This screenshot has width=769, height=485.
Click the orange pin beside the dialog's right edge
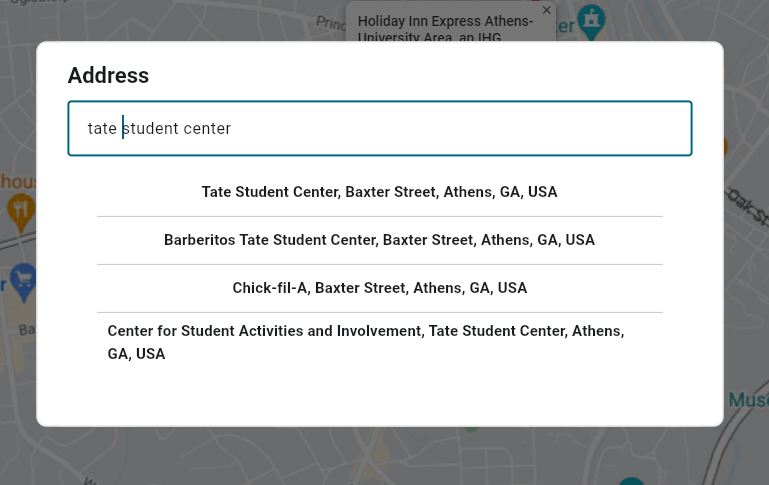click(x=725, y=146)
